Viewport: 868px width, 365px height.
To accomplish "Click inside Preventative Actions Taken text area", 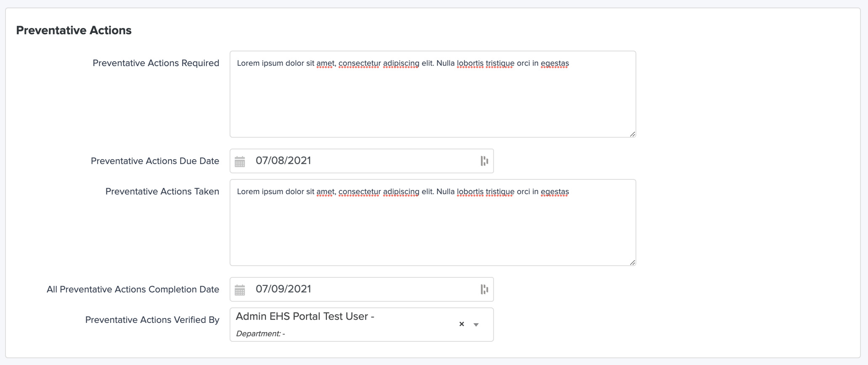I will click(432, 229).
